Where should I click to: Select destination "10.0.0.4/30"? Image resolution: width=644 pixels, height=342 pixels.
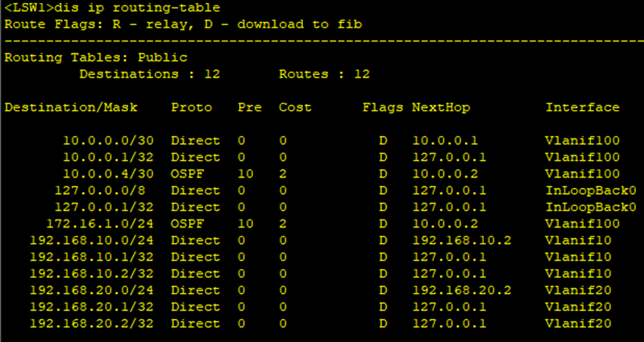pos(108,174)
